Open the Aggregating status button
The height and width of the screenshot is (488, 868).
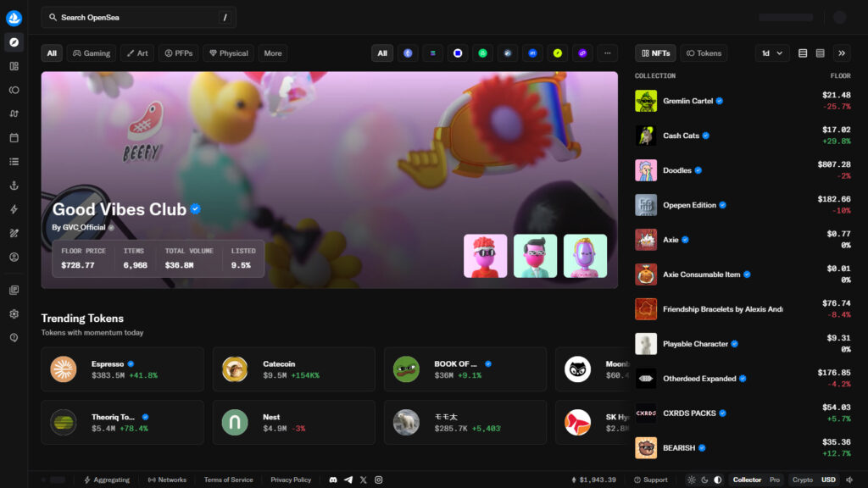coord(107,480)
